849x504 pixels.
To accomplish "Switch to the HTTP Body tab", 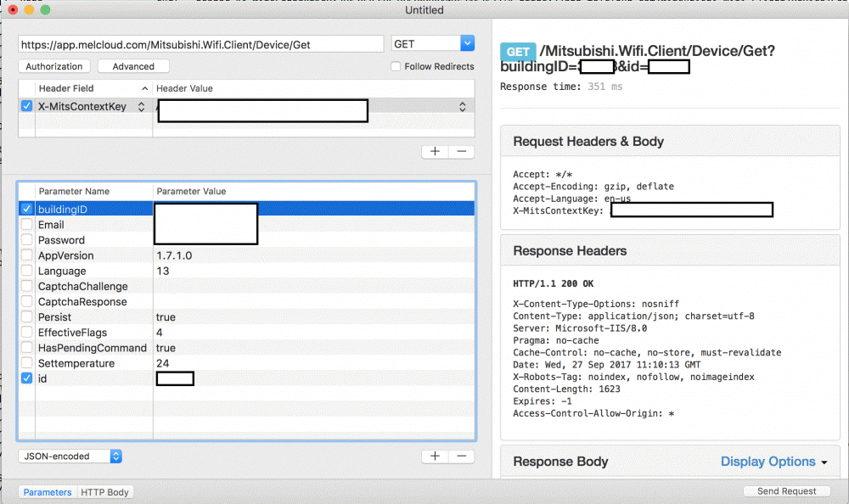I will tap(104, 492).
